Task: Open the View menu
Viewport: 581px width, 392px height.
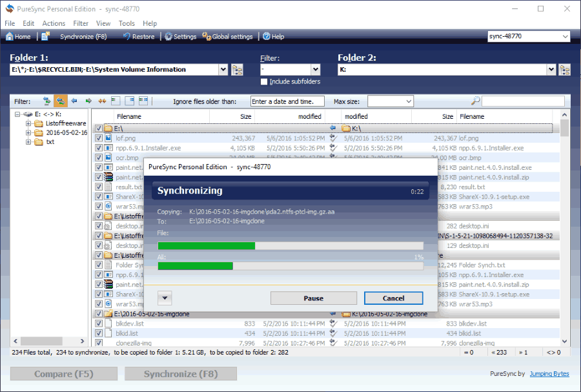Action: tap(103, 23)
